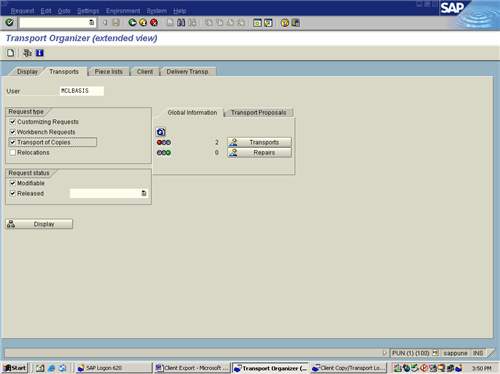Switch to the Piece lists tab
The width and height of the screenshot is (500, 374).
point(108,72)
